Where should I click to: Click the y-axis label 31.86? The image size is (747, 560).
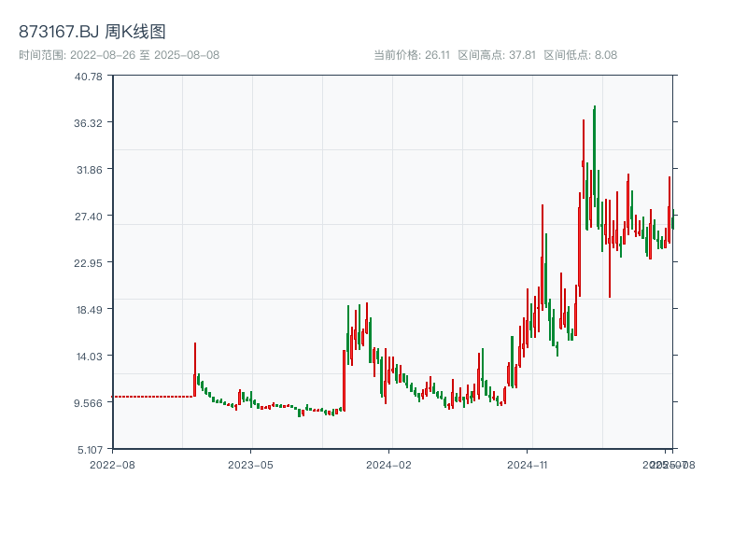click(87, 171)
